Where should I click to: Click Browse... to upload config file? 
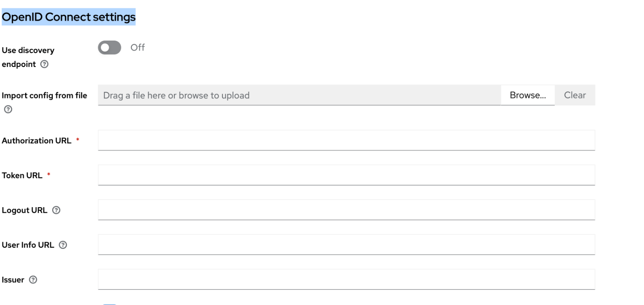point(528,95)
